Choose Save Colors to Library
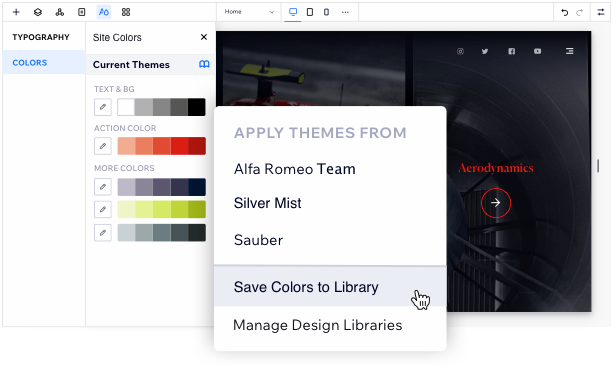This screenshot has width=616, height=368. (330, 287)
